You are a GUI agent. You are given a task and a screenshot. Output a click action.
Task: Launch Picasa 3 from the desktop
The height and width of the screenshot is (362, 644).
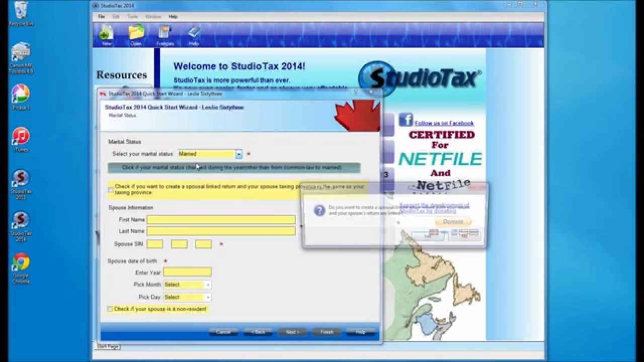21,97
